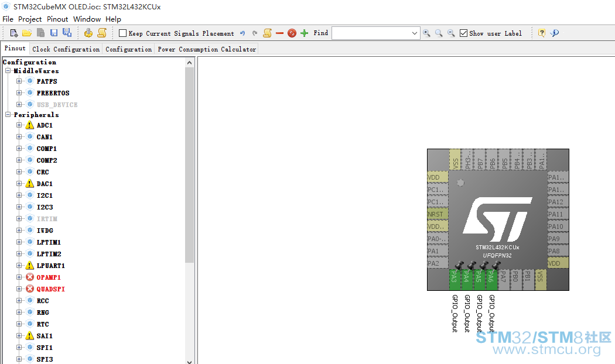
Task: Expand the CAN1 peripheral node
Action: 19,137
